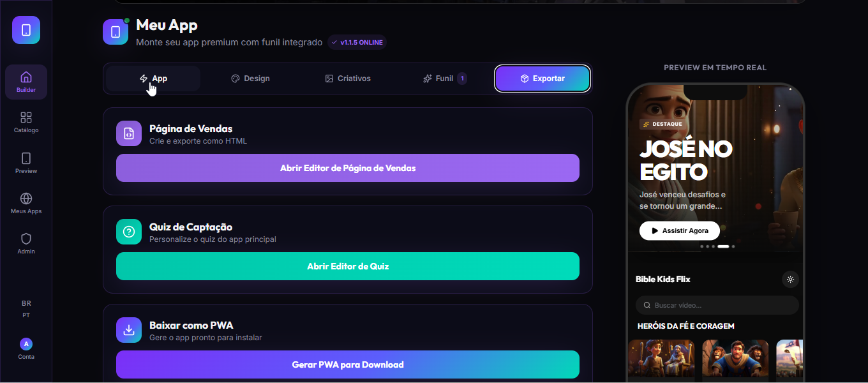Switch to the Design tab
868x383 pixels.
tap(250, 79)
